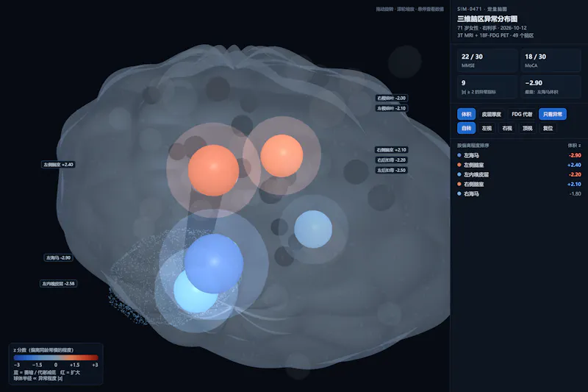
Task: Click the pale blue right hippocampus sphere
Action: point(313,229)
